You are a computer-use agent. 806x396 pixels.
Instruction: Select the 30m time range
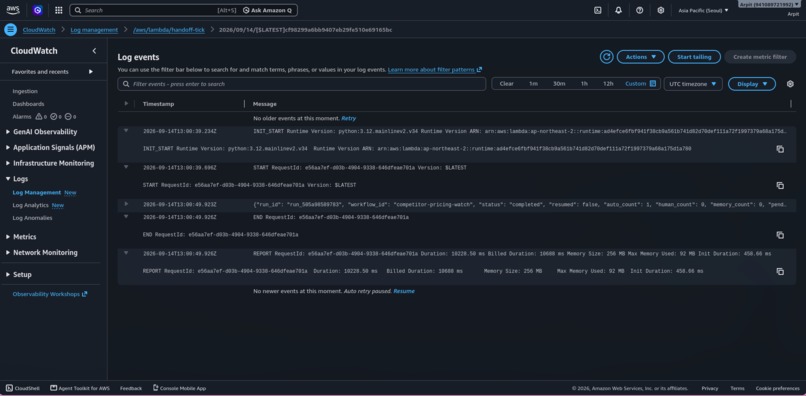click(559, 83)
